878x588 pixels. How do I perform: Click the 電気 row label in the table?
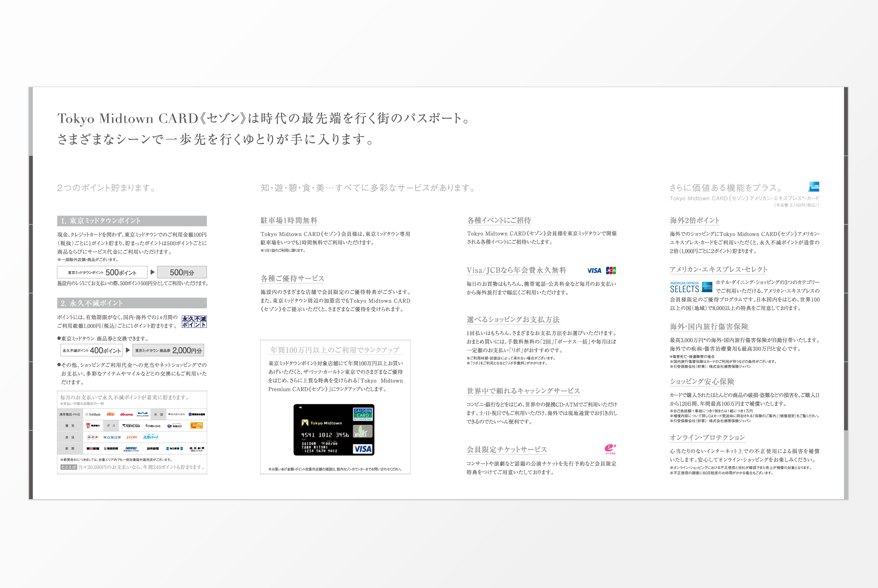[70, 426]
